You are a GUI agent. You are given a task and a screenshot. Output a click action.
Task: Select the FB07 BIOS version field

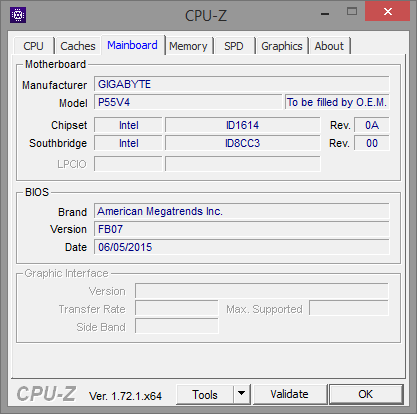click(x=242, y=229)
